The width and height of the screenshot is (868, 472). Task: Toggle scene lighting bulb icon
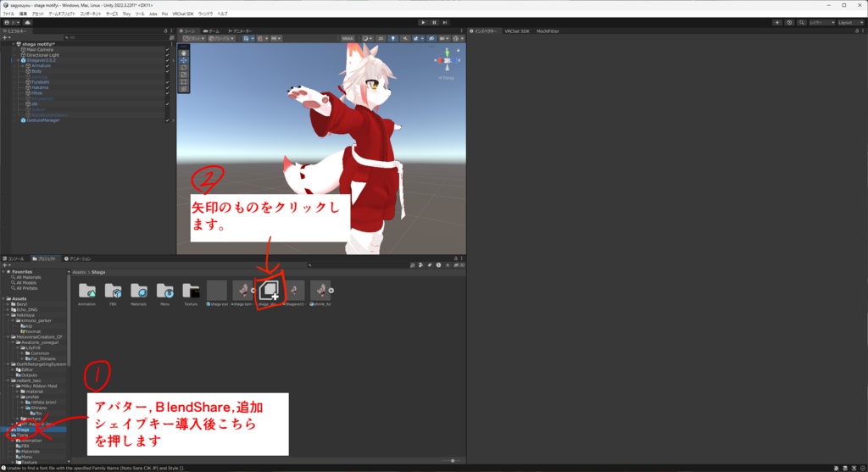pos(393,39)
